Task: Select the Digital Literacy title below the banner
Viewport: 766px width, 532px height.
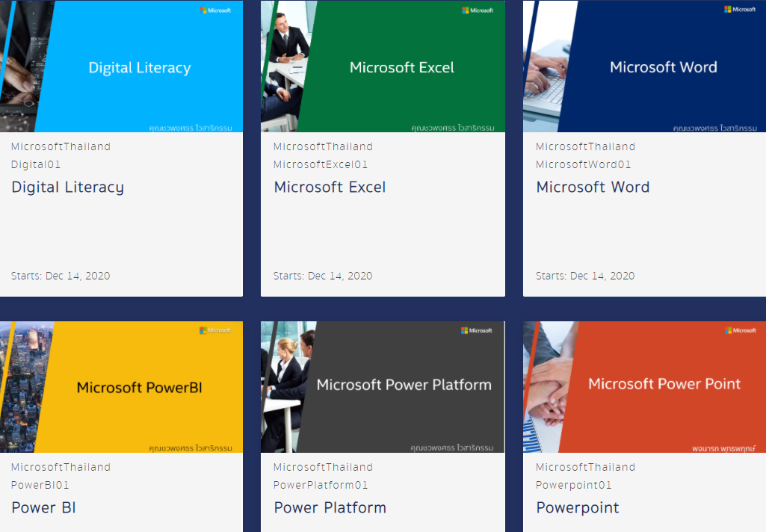Action: coord(67,188)
